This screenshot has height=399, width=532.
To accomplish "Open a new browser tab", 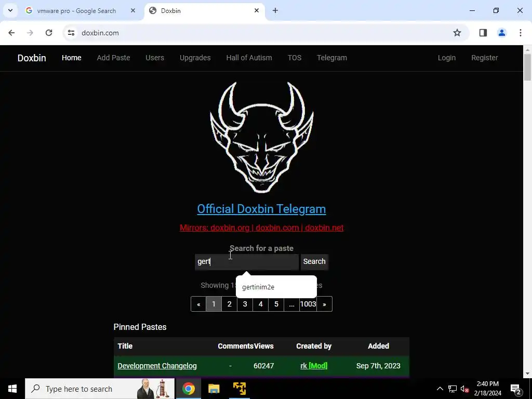I will click(275, 10).
